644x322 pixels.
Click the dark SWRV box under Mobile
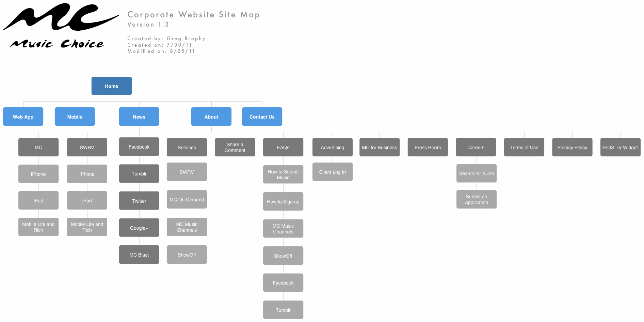click(87, 147)
